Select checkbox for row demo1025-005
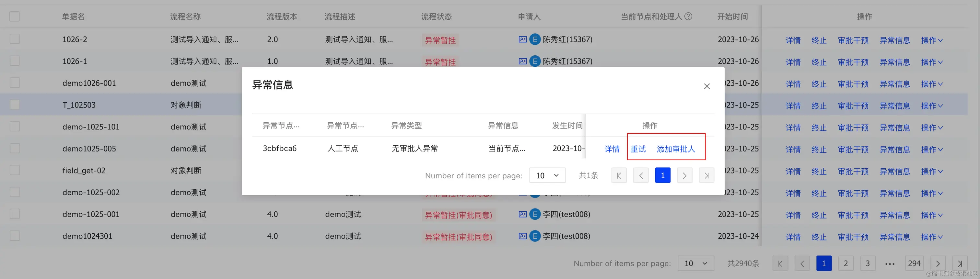The width and height of the screenshot is (980, 279). click(15, 148)
